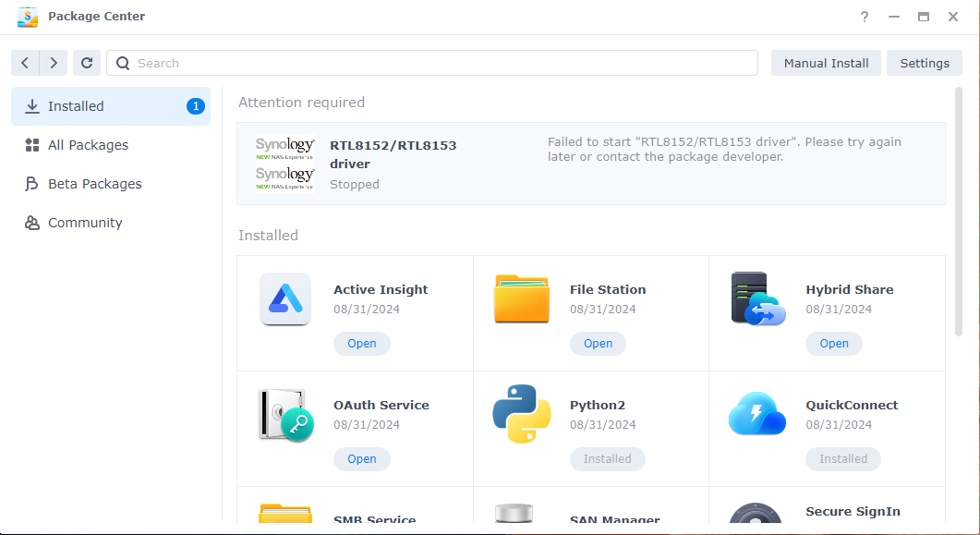Click Python2 date 08/31/2024
The height and width of the screenshot is (535, 980).
602,425
